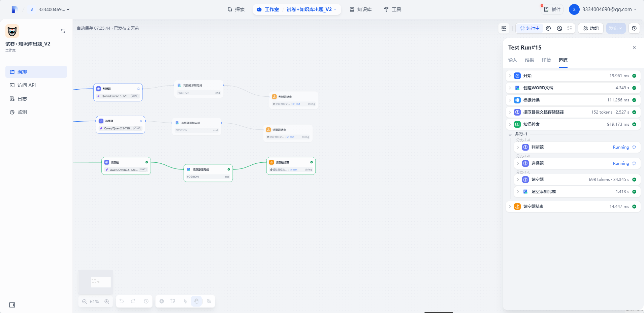Click the 功能 features button

591,28
